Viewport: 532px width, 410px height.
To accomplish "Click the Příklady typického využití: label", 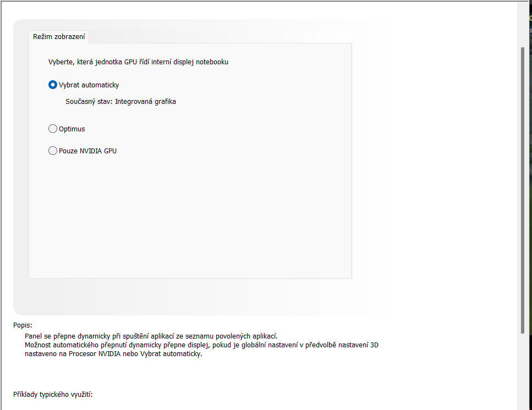I will [53, 395].
